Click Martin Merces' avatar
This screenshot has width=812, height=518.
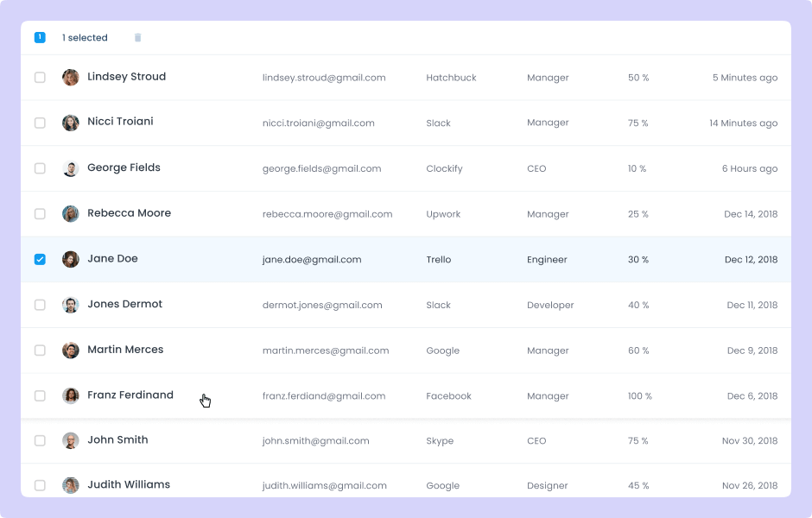(x=71, y=351)
